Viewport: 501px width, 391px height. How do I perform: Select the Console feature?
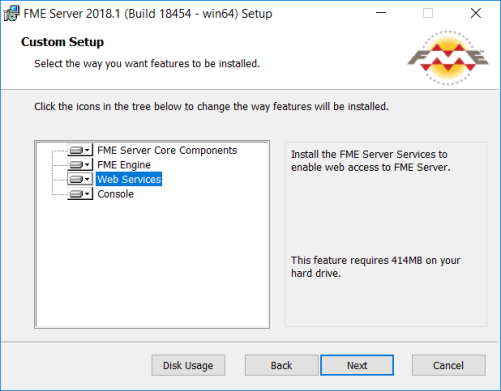point(115,194)
